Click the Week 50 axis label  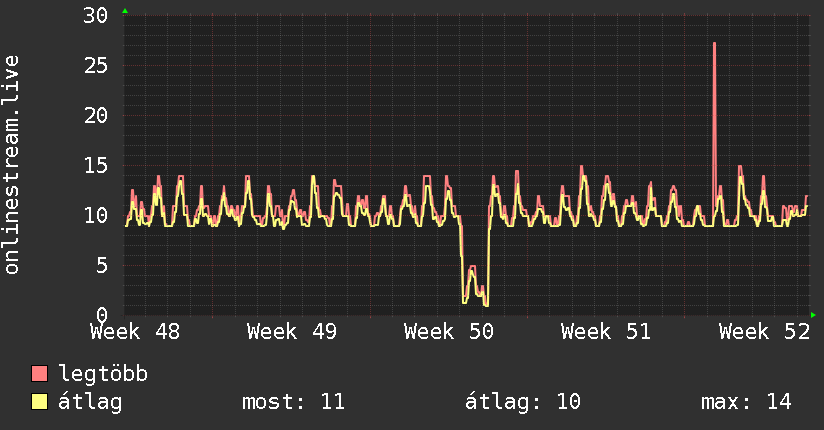point(449,332)
